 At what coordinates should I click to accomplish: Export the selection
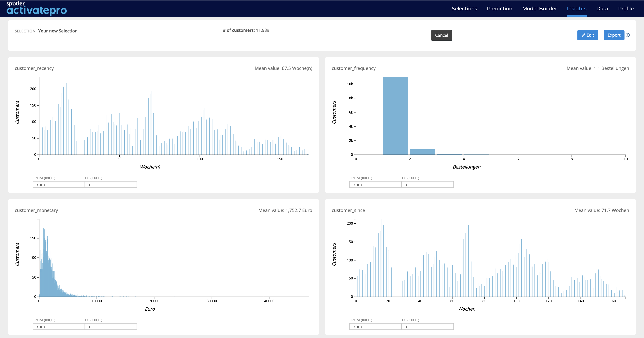pos(614,35)
